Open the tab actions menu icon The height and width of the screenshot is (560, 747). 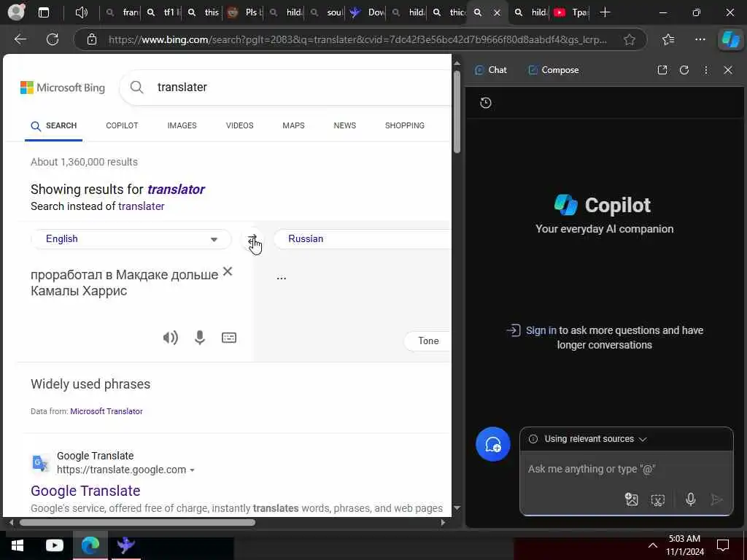(x=43, y=12)
